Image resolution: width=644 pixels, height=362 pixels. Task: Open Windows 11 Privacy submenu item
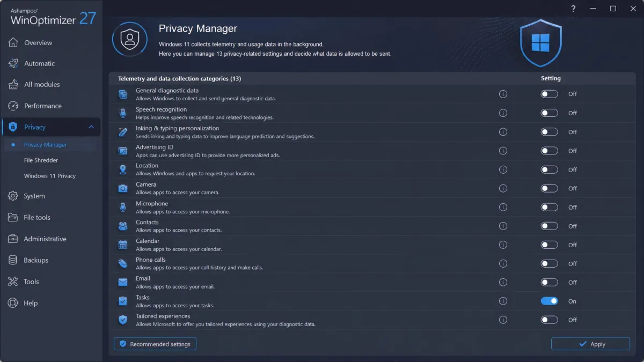coord(50,176)
